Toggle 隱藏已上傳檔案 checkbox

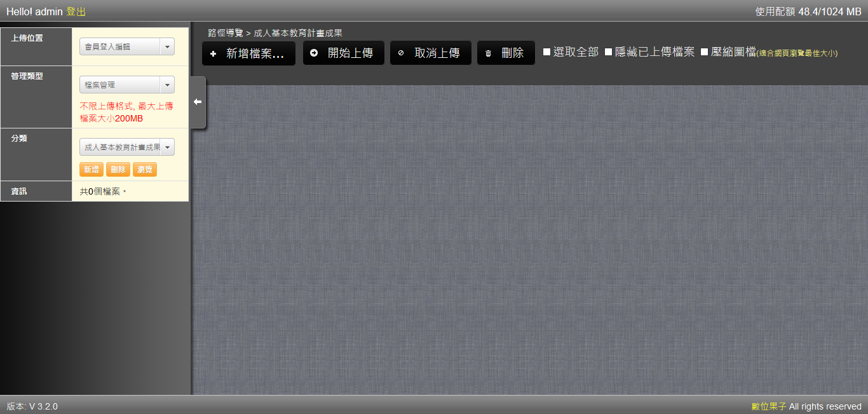point(608,52)
